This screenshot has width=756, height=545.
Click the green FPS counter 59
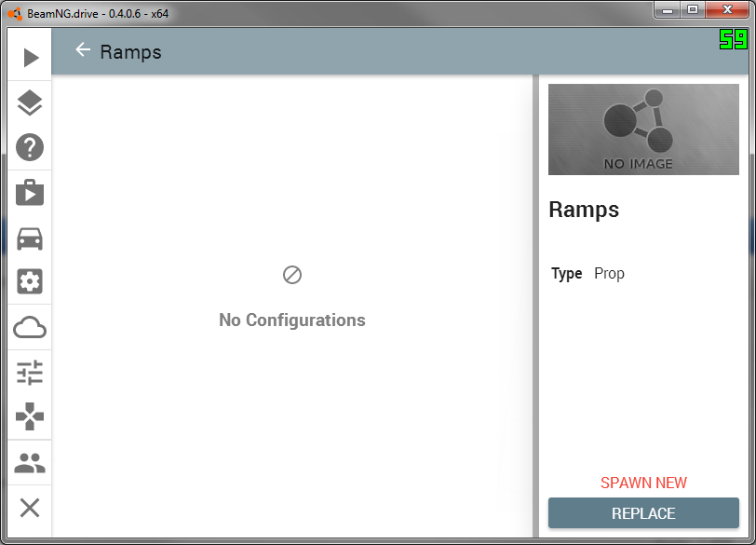tap(734, 39)
